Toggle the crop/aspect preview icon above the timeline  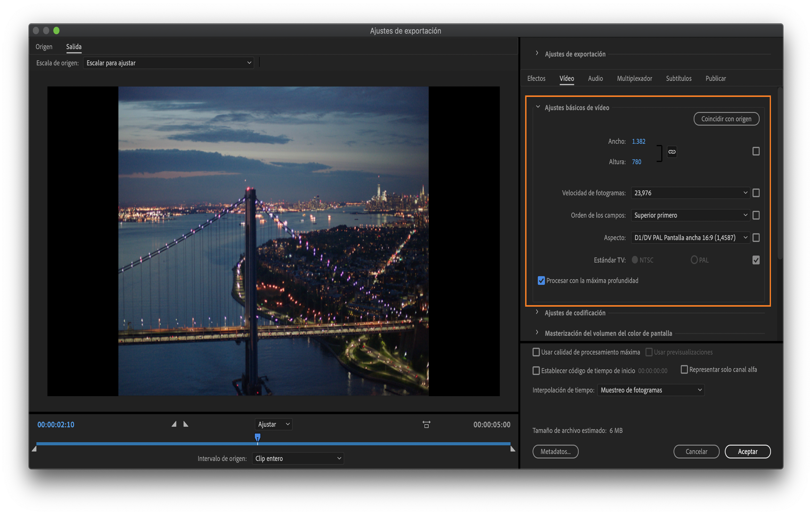point(426,424)
